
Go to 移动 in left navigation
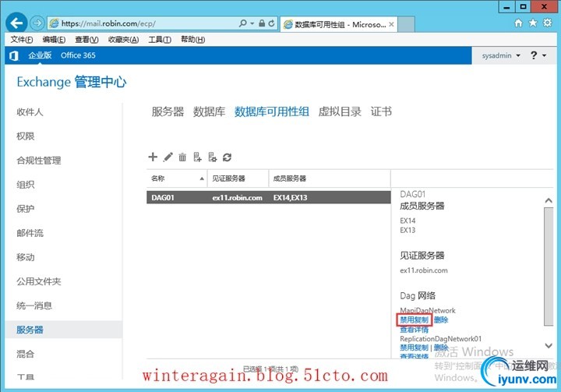coord(25,257)
